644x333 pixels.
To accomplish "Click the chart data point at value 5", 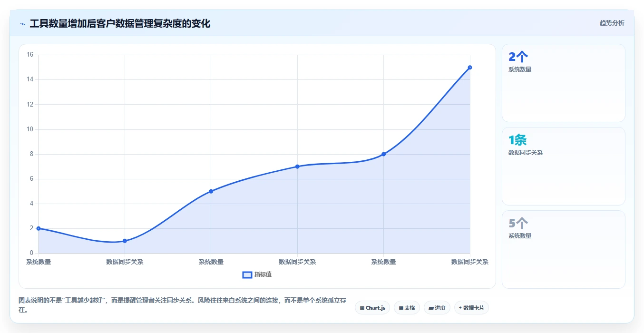I will (x=211, y=191).
